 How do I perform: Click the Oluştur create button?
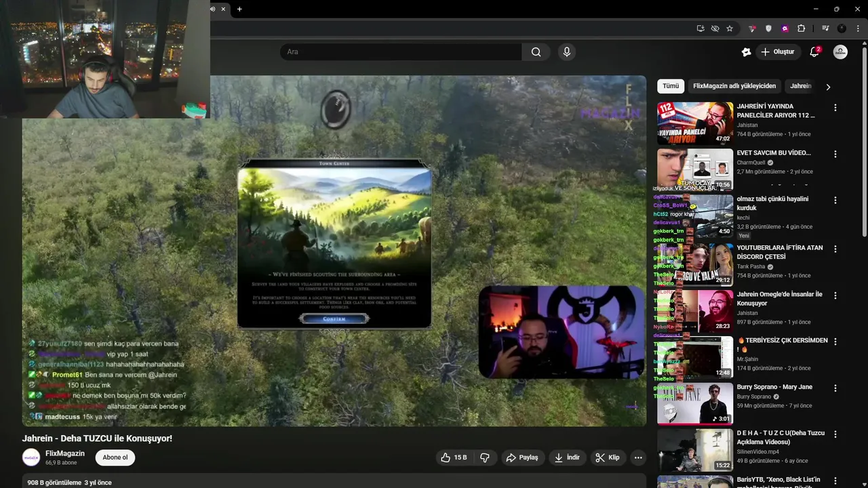pos(778,52)
